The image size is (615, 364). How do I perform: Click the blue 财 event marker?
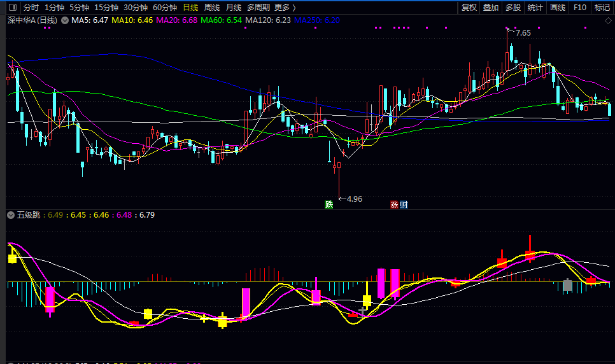pyautogui.click(x=404, y=204)
